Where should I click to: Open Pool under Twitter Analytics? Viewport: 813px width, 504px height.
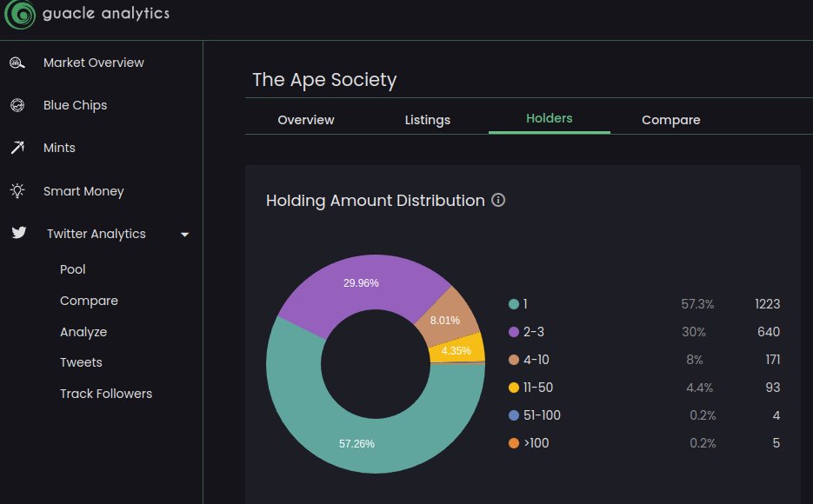coord(72,269)
